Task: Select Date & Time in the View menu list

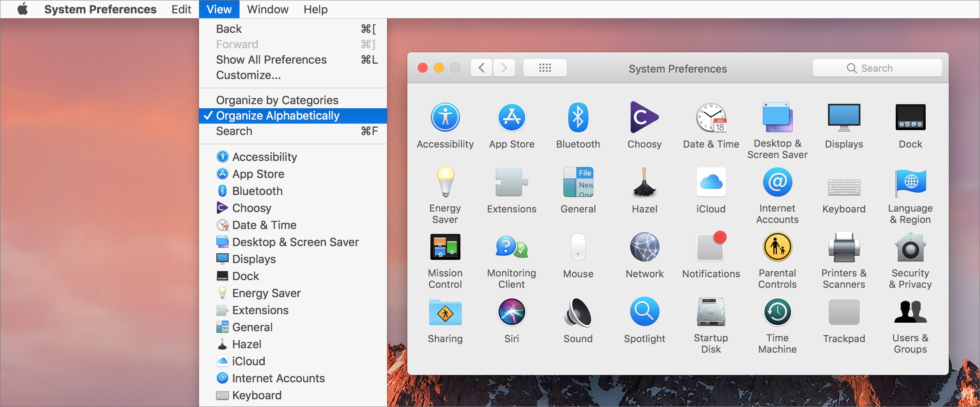Action: (x=293, y=225)
